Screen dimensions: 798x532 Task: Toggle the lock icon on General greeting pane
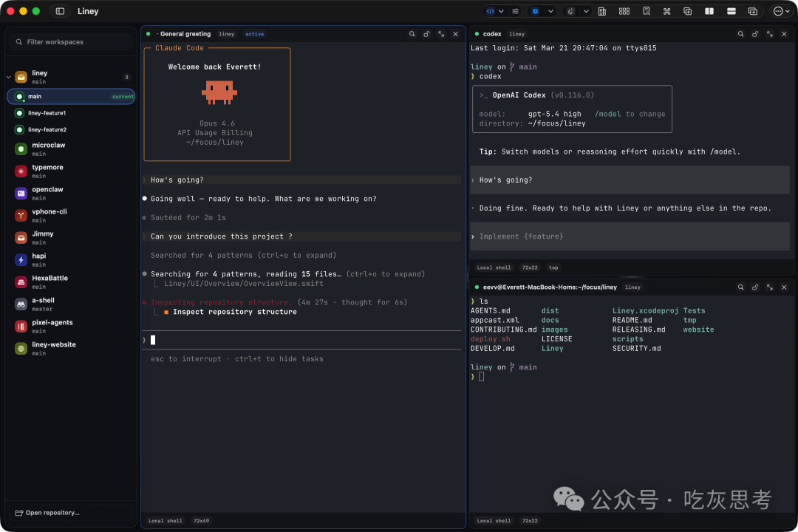coord(426,34)
